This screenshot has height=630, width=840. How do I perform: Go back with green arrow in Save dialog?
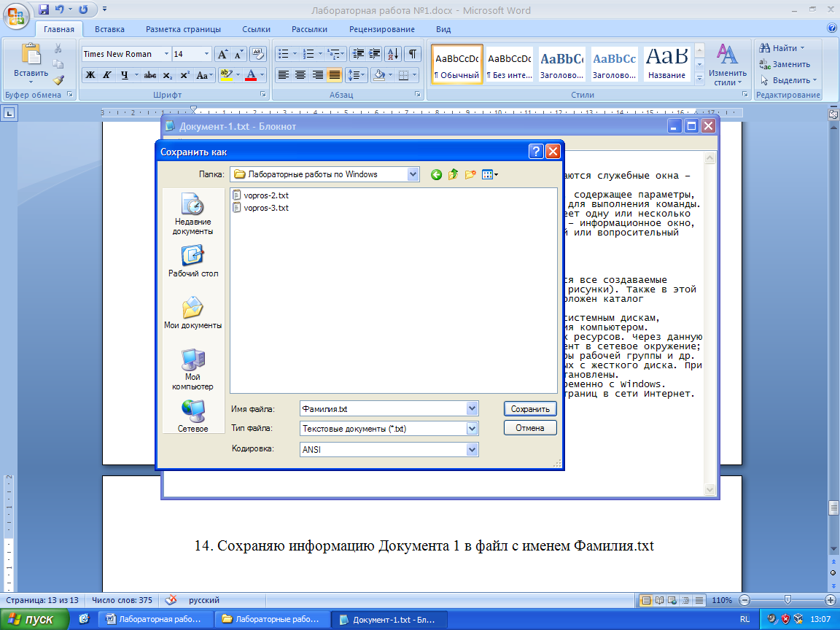click(436, 175)
